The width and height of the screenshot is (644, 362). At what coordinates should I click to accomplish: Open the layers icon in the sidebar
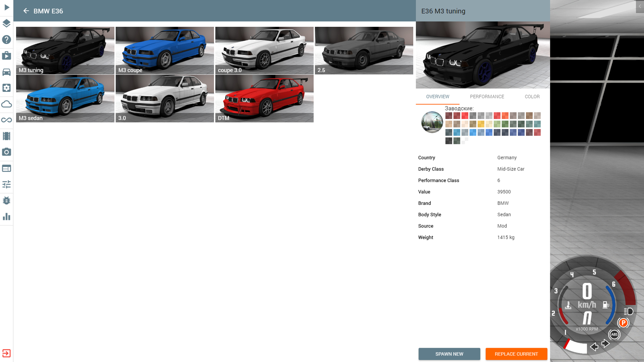point(6,24)
